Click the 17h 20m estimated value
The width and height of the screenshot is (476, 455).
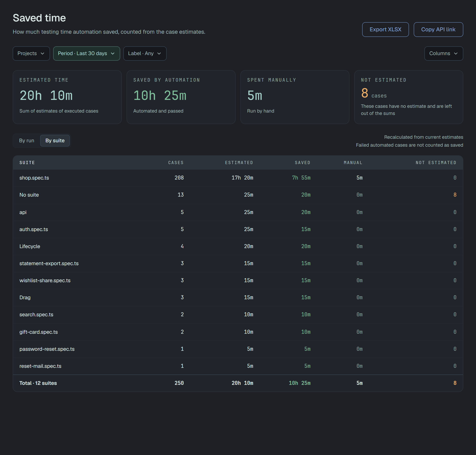(242, 178)
